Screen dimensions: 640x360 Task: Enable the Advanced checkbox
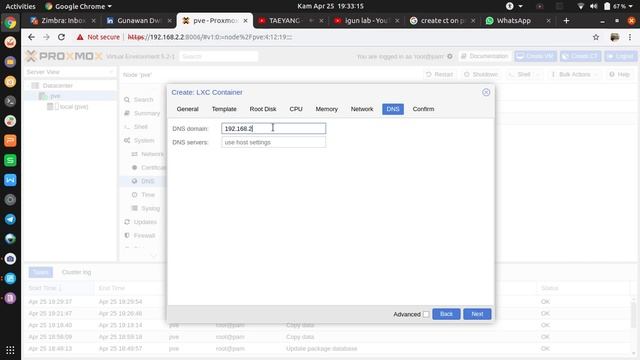[426, 314]
